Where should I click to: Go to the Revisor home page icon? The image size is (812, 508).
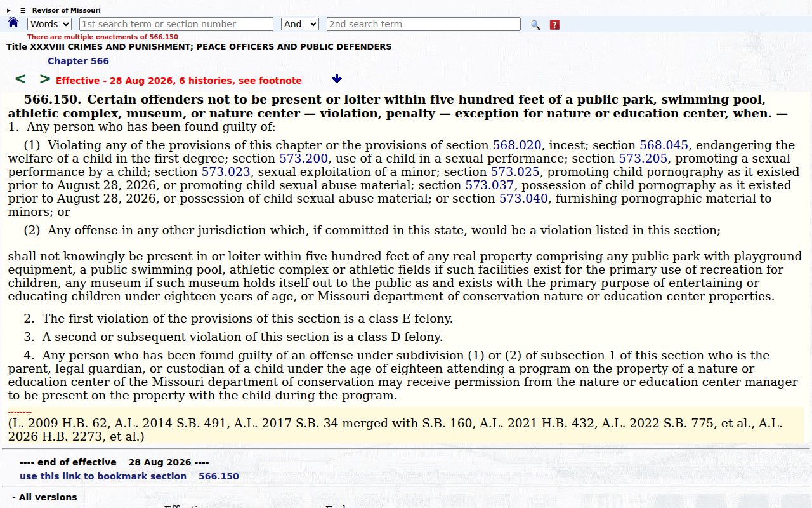pos(13,23)
